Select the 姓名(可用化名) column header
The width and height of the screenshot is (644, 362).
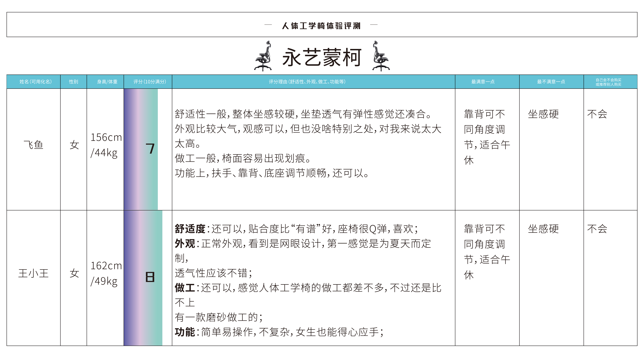coord(33,82)
